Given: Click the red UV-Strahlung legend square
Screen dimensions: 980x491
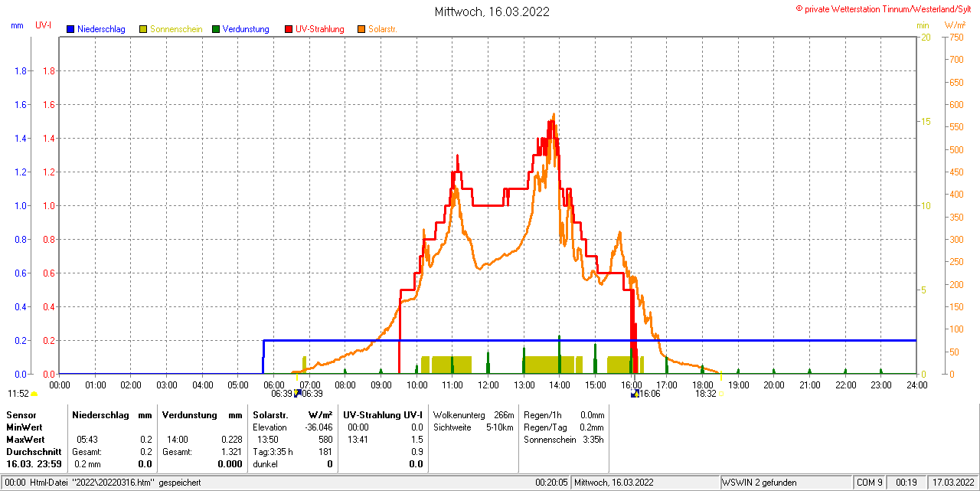Looking at the screenshot, I should (x=289, y=29).
